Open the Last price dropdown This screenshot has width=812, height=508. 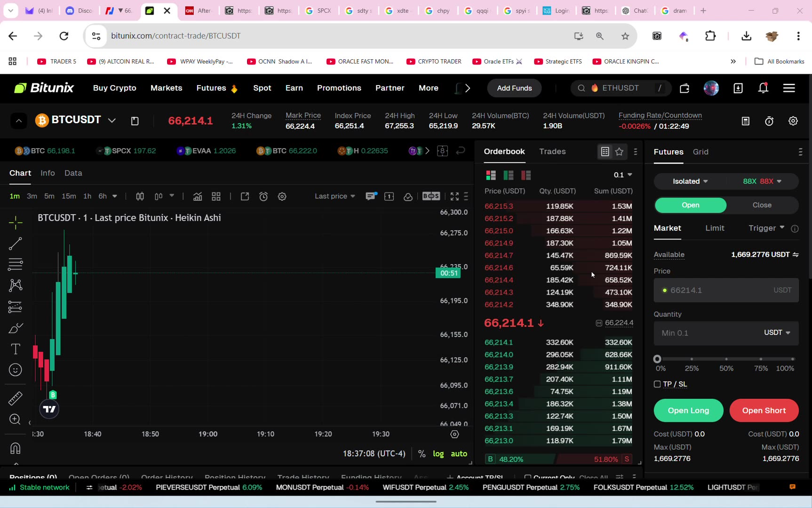coord(335,196)
